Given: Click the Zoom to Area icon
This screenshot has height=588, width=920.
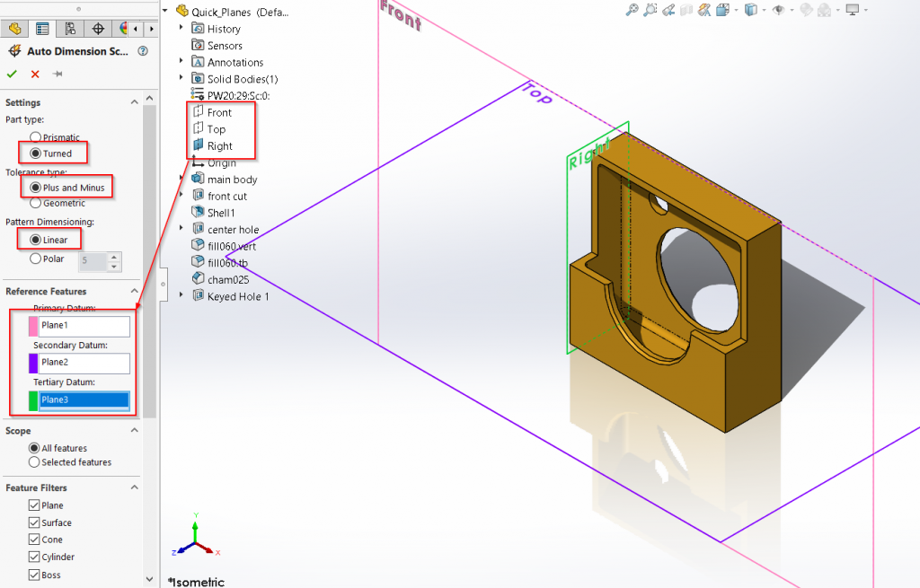Looking at the screenshot, I should click(650, 10).
